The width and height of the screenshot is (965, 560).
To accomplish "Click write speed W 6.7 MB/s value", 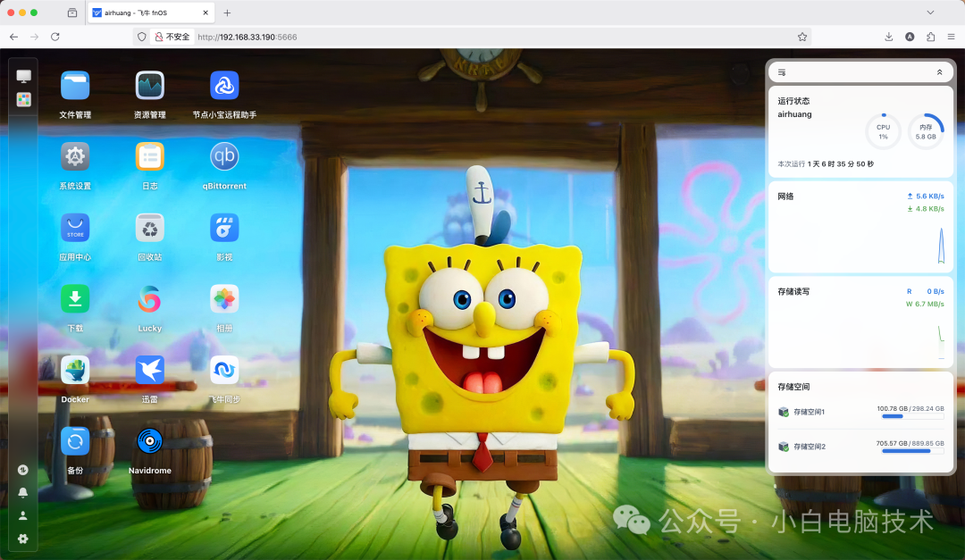I will [x=925, y=304].
